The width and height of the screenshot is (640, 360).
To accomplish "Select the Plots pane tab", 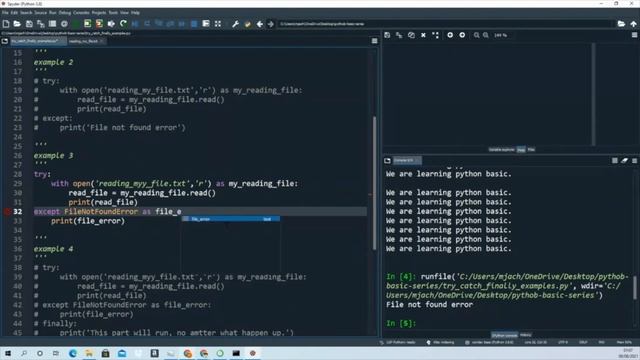I will pos(521,150).
